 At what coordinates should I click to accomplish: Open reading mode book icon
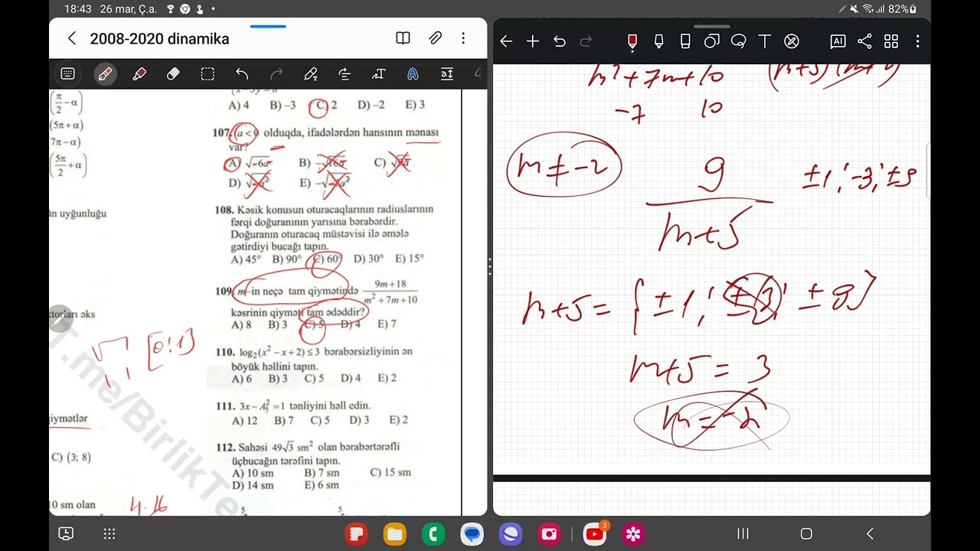tap(403, 38)
